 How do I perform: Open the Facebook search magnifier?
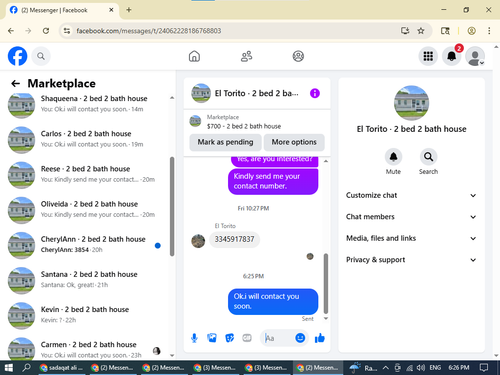coord(41,56)
